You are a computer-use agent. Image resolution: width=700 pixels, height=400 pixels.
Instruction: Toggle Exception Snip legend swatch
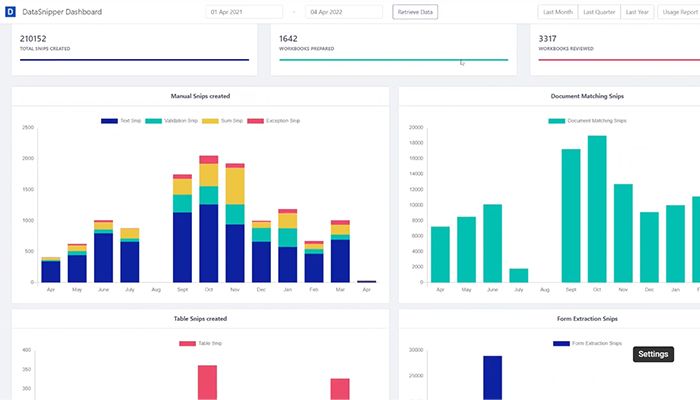(255, 121)
